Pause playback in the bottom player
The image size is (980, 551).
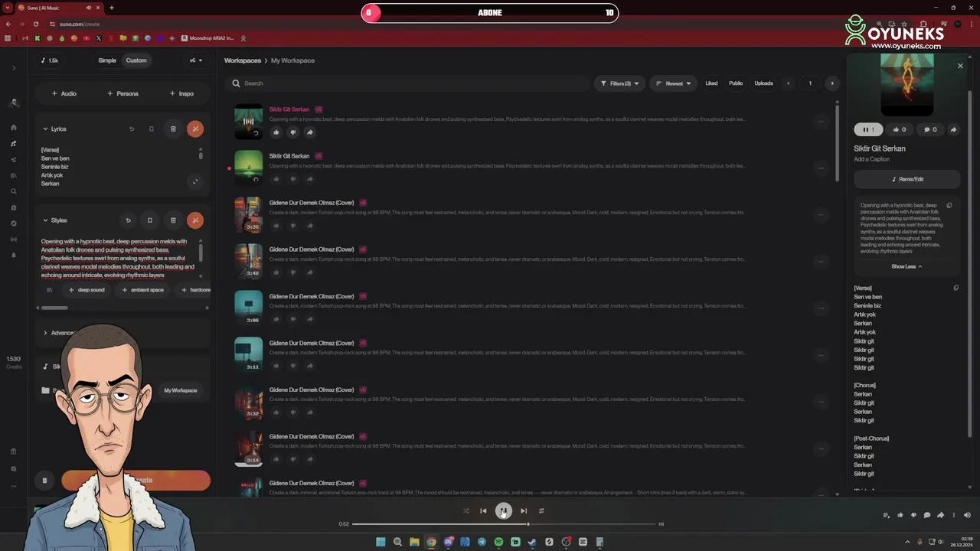pos(503,511)
